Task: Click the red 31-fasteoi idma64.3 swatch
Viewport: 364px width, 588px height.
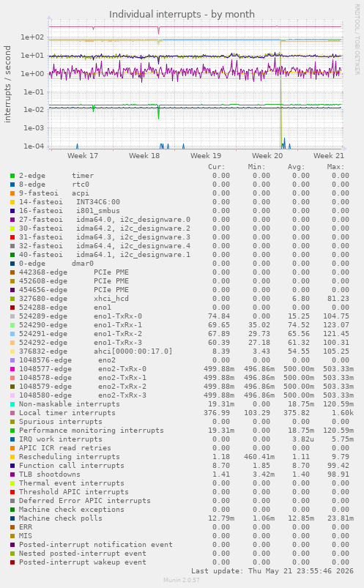Action: pos(12,237)
